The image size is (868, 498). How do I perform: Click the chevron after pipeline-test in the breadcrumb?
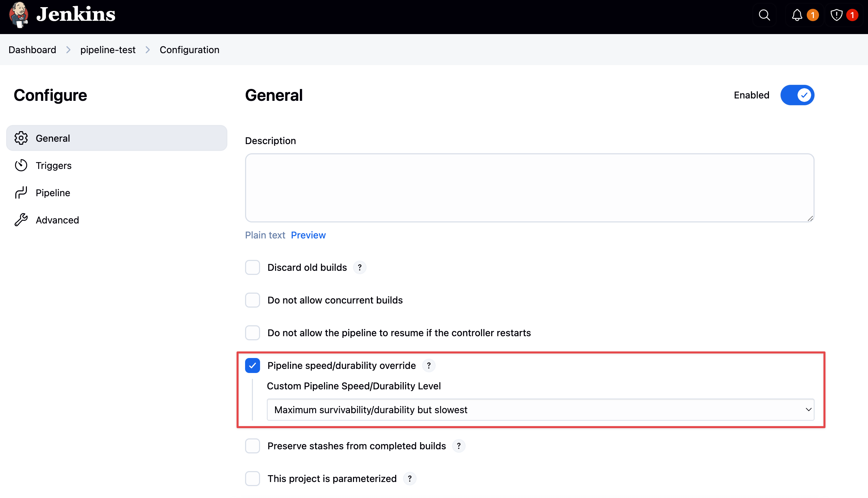pos(148,50)
